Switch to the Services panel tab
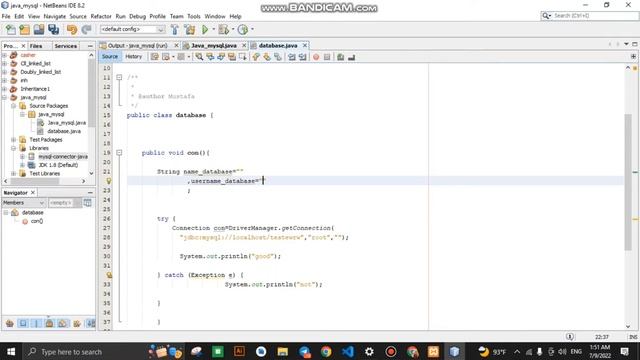640x360 pixels. point(66,46)
